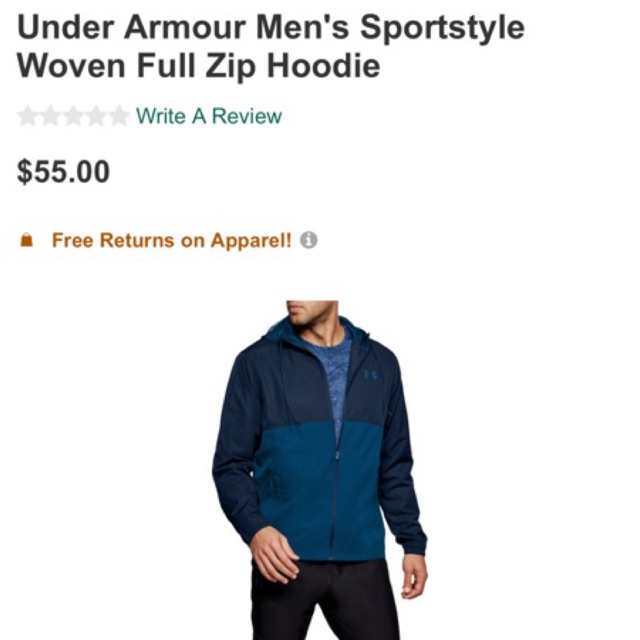Click the info icon beside Free Returns
This screenshot has width=640, height=640.
(x=309, y=240)
